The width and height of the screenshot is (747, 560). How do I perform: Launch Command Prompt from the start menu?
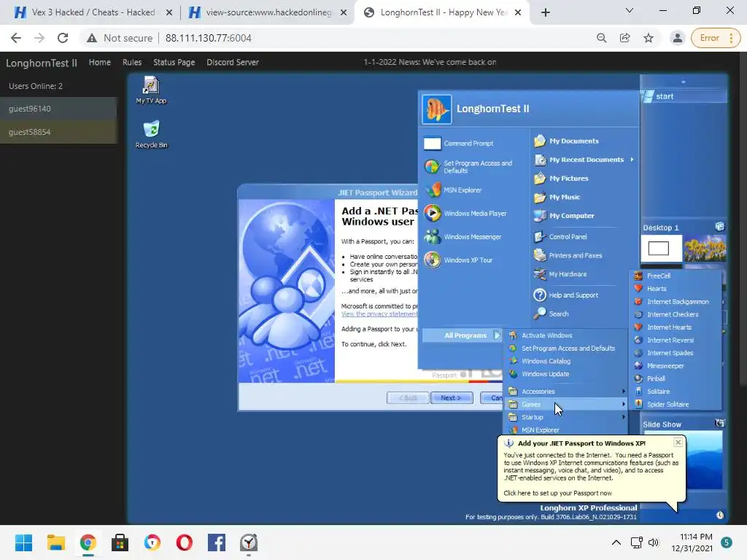[x=459, y=144]
